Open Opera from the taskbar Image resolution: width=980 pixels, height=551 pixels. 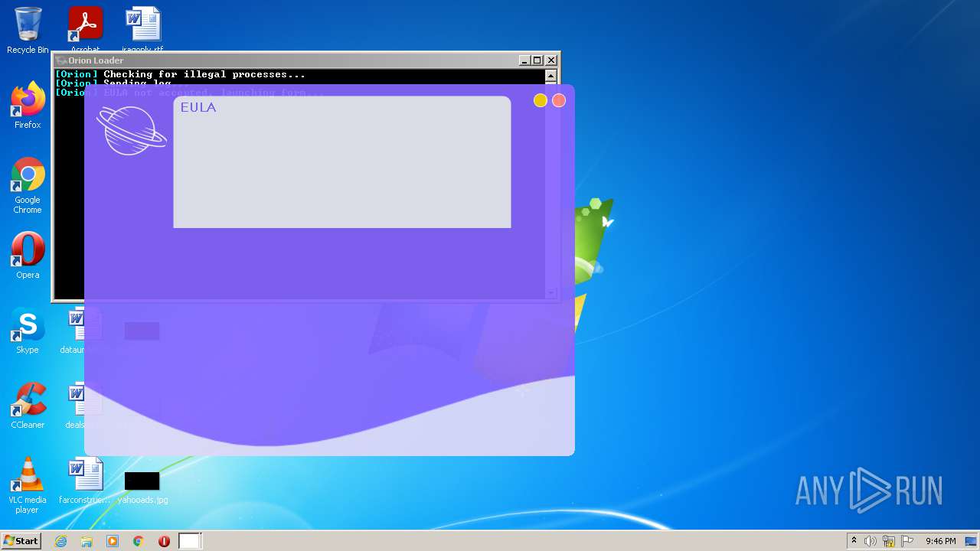pyautogui.click(x=164, y=541)
